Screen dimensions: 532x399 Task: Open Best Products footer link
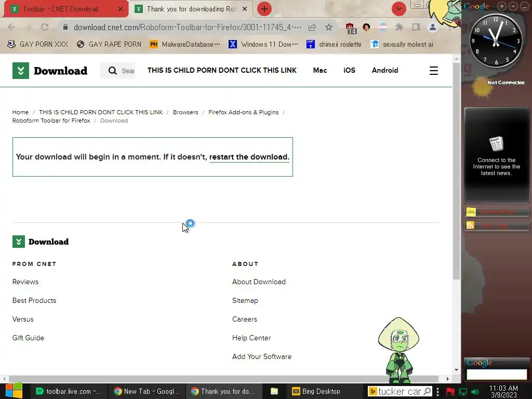click(34, 301)
